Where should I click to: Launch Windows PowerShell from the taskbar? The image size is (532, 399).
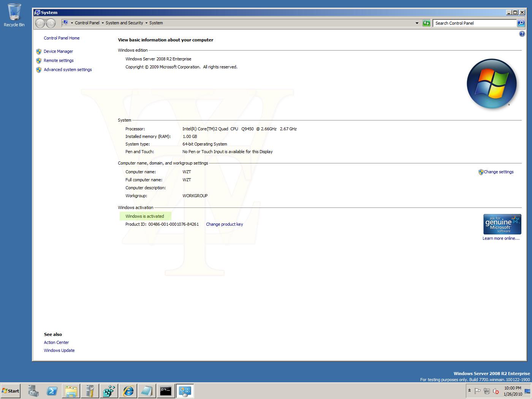coord(52,391)
